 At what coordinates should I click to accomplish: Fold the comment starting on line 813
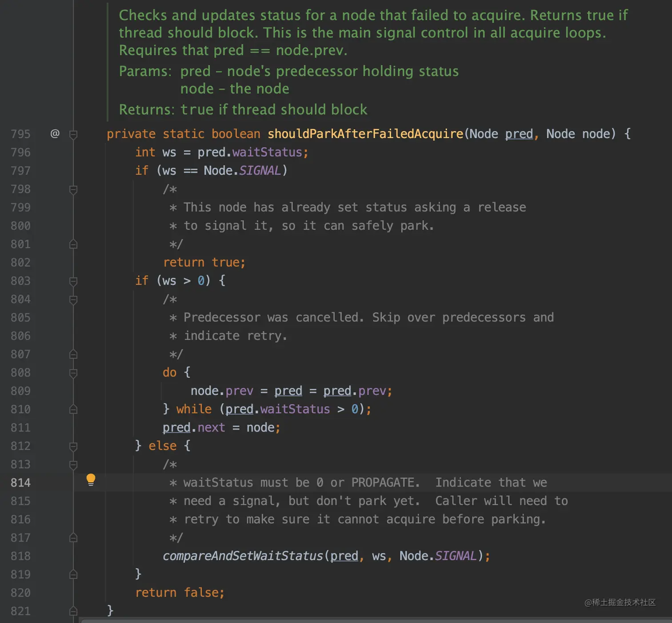tap(74, 465)
